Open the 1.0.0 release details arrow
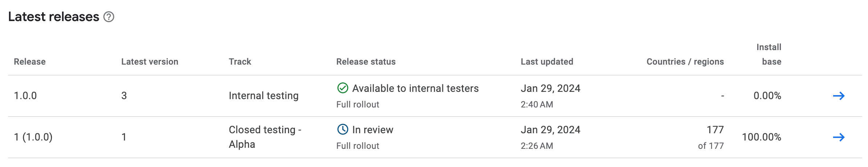This screenshot has height=167, width=868. tap(839, 96)
